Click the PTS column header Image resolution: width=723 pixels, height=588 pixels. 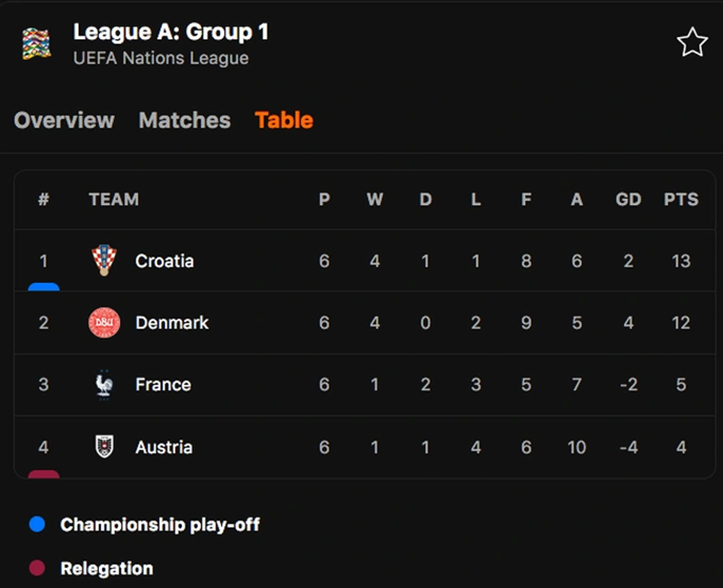tap(681, 199)
